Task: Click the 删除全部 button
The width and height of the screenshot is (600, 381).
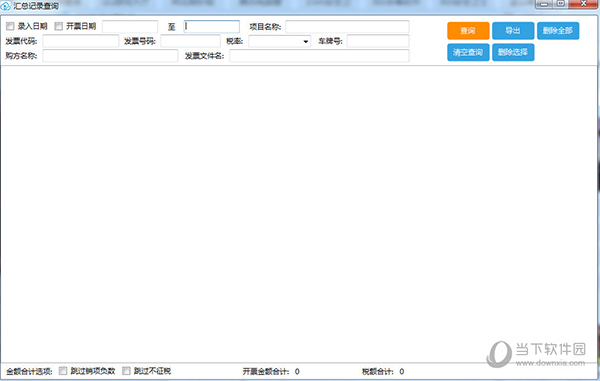Action: [x=558, y=31]
